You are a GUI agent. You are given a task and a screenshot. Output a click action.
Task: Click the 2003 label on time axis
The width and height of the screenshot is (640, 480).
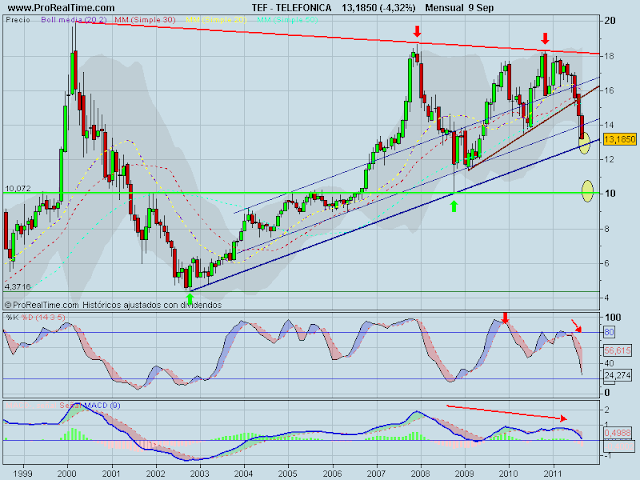[200, 473]
